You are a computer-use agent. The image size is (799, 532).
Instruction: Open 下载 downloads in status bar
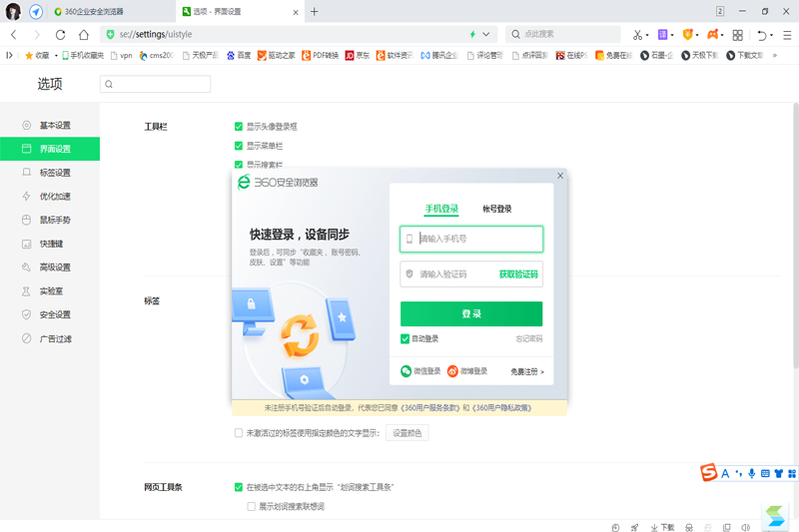662,527
